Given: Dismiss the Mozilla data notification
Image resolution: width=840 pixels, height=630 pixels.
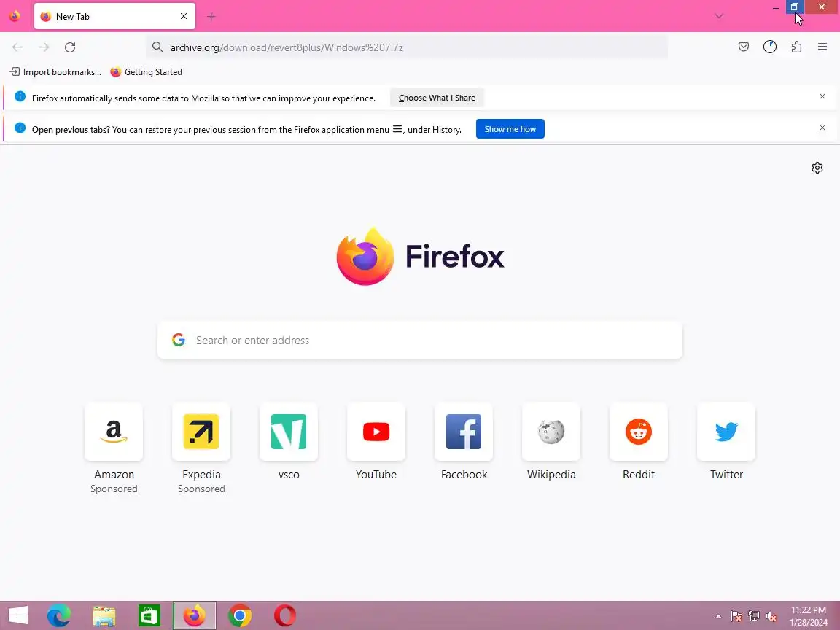Looking at the screenshot, I should point(822,96).
